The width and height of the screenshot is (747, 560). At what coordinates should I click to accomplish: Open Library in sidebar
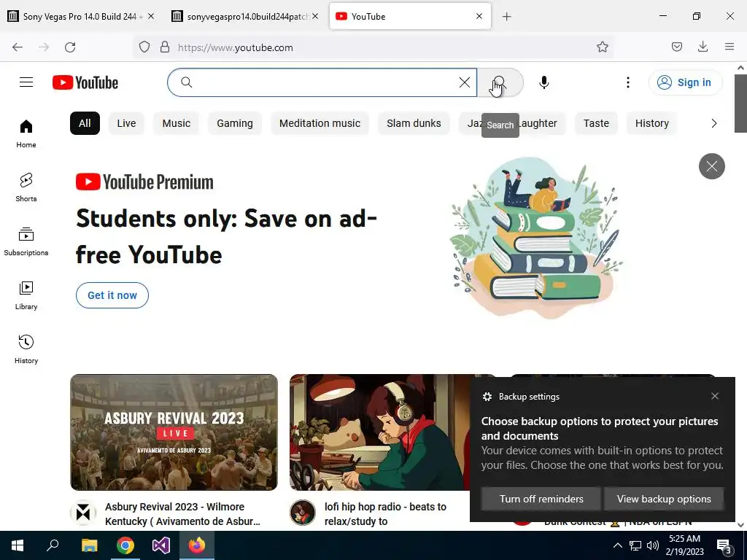coord(26,296)
